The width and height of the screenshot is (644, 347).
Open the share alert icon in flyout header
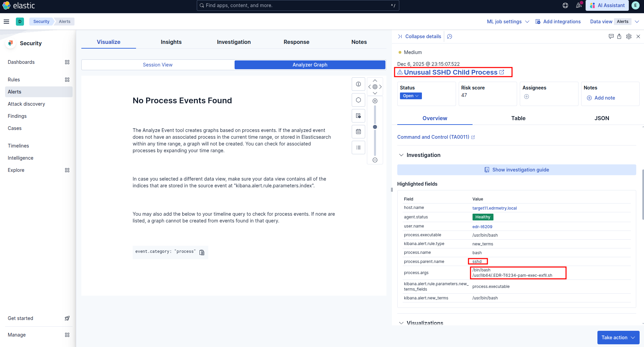[619, 36]
